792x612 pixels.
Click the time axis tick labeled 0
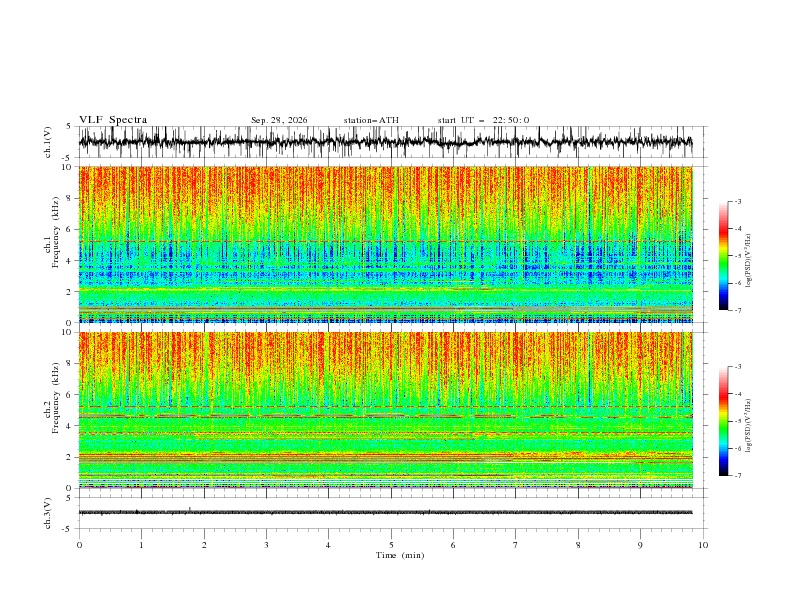(79, 545)
